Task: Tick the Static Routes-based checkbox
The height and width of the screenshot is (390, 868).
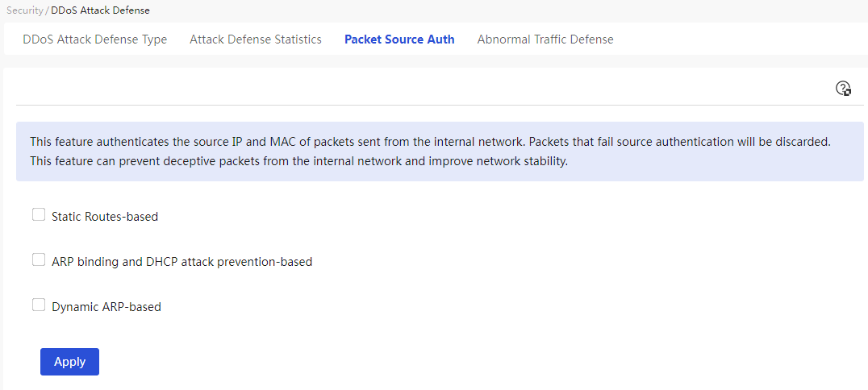Action: 38,214
